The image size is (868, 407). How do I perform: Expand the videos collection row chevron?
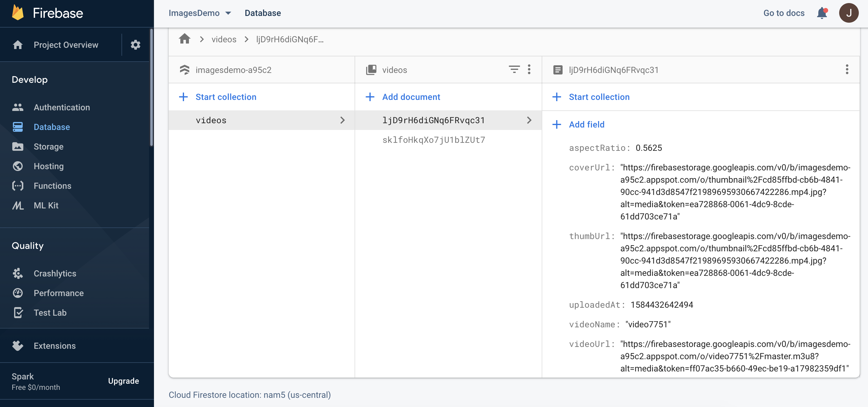tap(342, 120)
